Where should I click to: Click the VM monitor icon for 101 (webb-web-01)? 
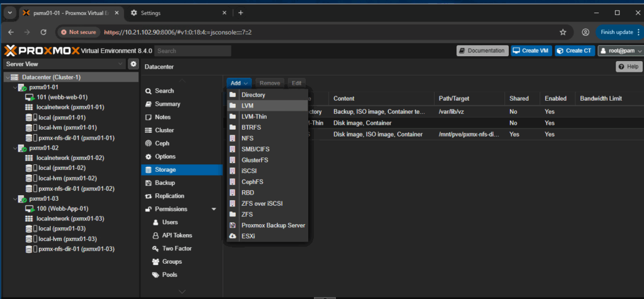click(x=30, y=98)
